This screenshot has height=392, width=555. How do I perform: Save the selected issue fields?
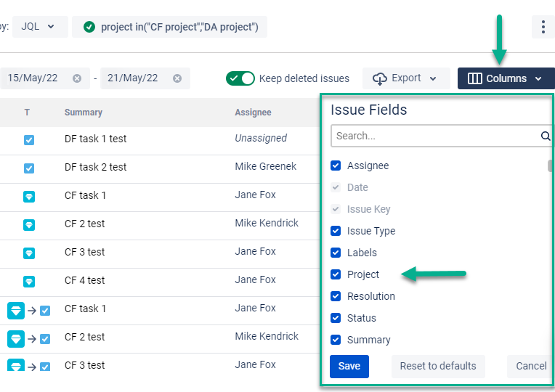tap(349, 366)
